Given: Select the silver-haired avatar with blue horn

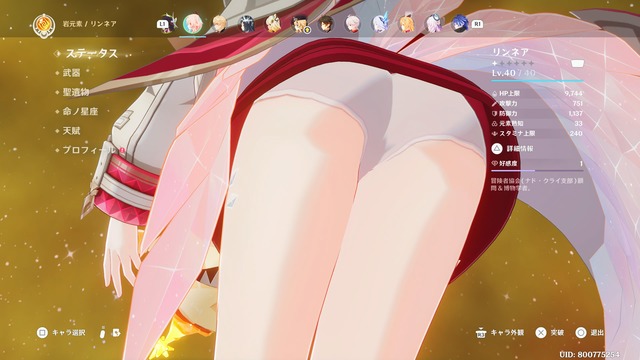Looking at the screenshot, I should click(x=380, y=24).
